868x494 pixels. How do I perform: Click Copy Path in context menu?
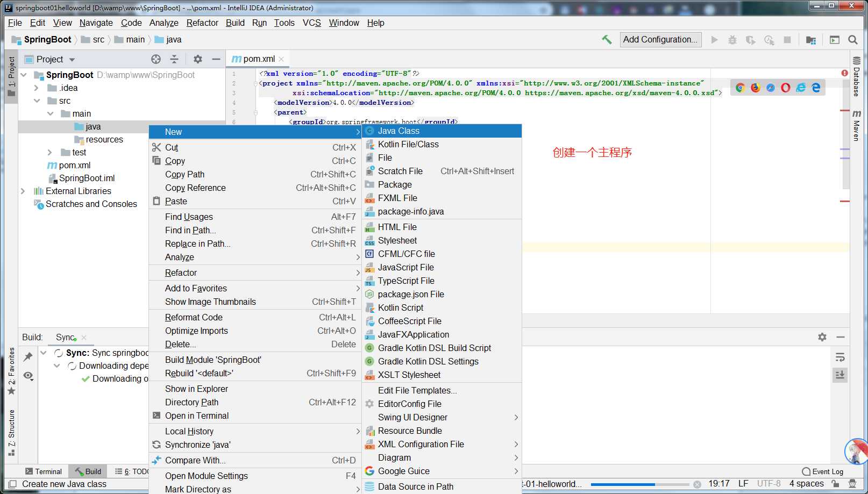255,174
